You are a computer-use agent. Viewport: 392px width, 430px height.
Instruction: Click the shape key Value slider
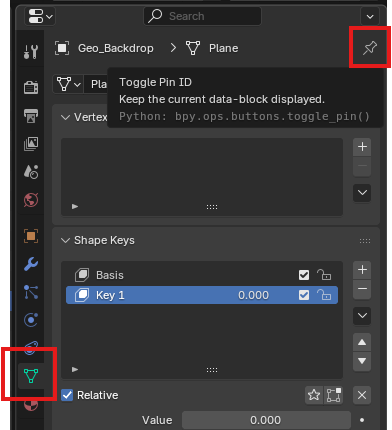(266, 420)
